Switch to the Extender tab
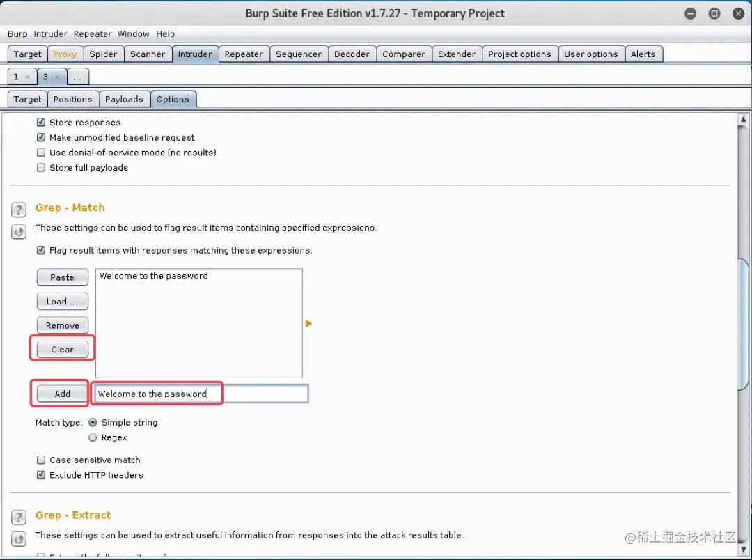 [x=457, y=54]
